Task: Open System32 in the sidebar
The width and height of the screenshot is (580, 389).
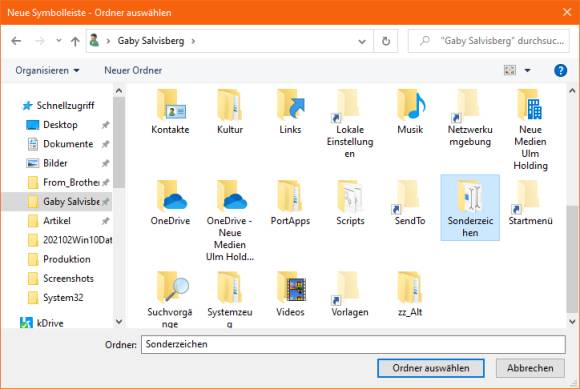Action: 63,298
